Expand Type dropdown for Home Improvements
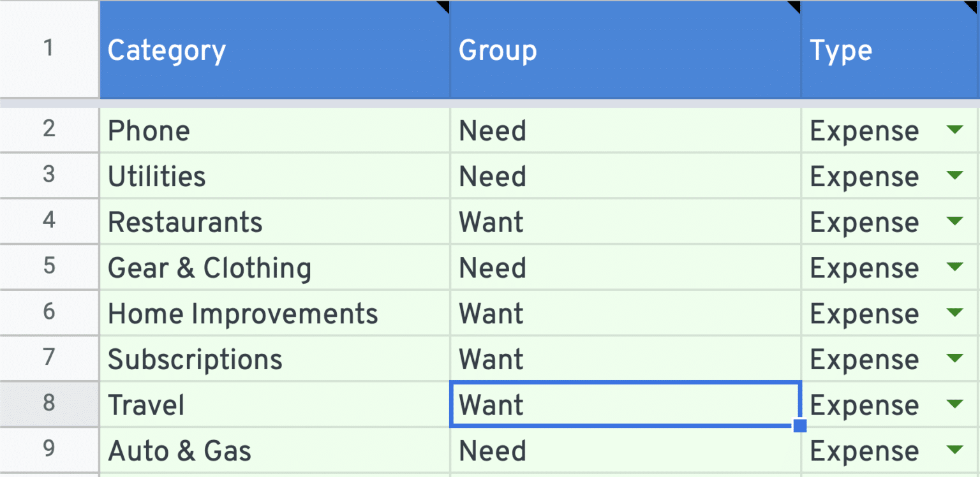 tap(954, 313)
